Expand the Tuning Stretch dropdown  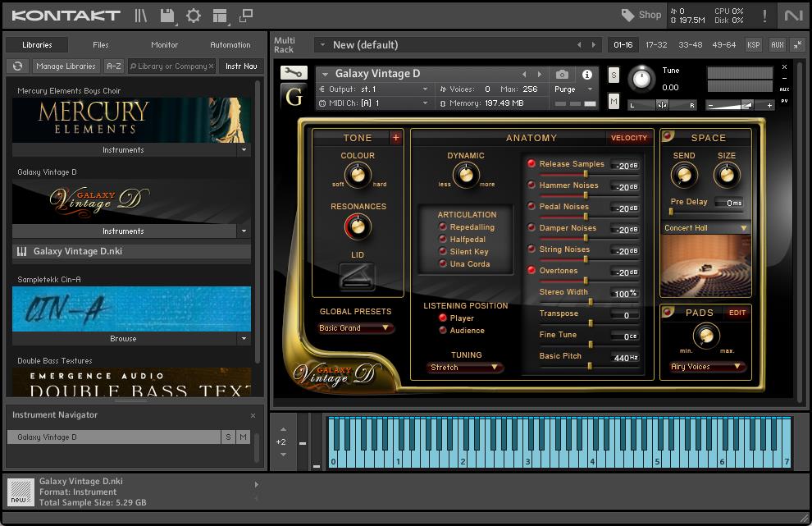[465, 368]
